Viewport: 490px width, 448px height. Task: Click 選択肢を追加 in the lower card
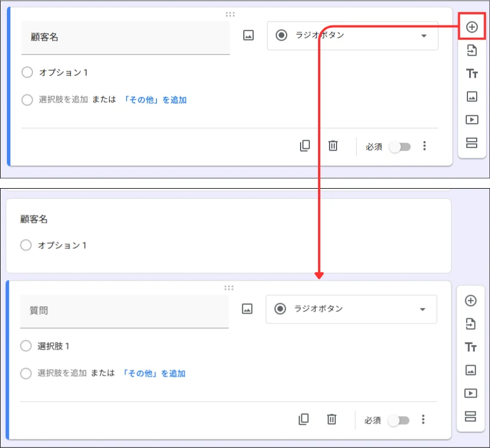coord(62,373)
